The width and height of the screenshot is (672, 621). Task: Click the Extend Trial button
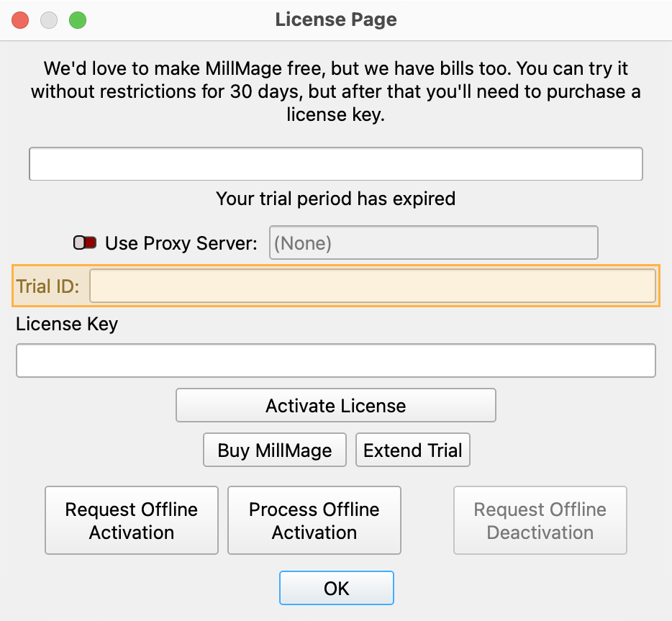click(413, 450)
